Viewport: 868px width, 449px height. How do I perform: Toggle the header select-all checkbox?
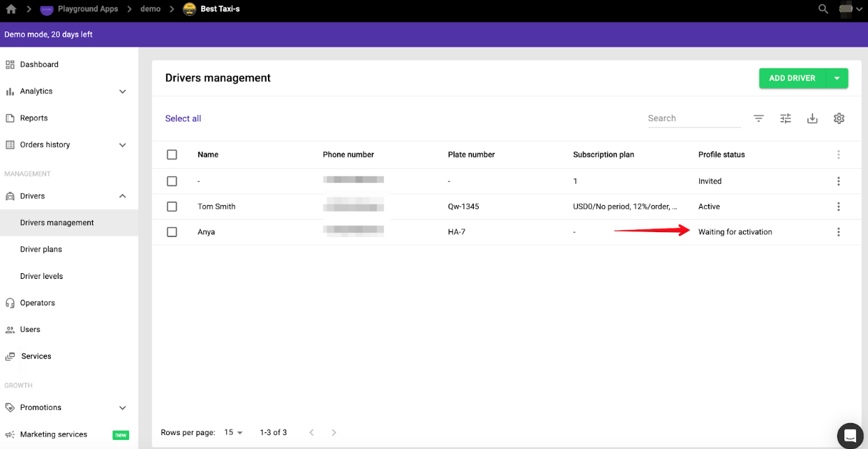172,155
